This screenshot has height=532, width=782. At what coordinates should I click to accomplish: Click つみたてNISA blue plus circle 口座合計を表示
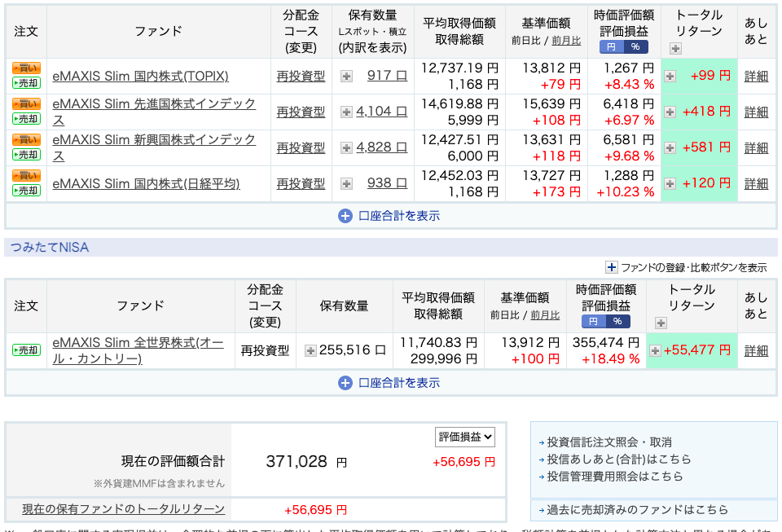point(345,383)
